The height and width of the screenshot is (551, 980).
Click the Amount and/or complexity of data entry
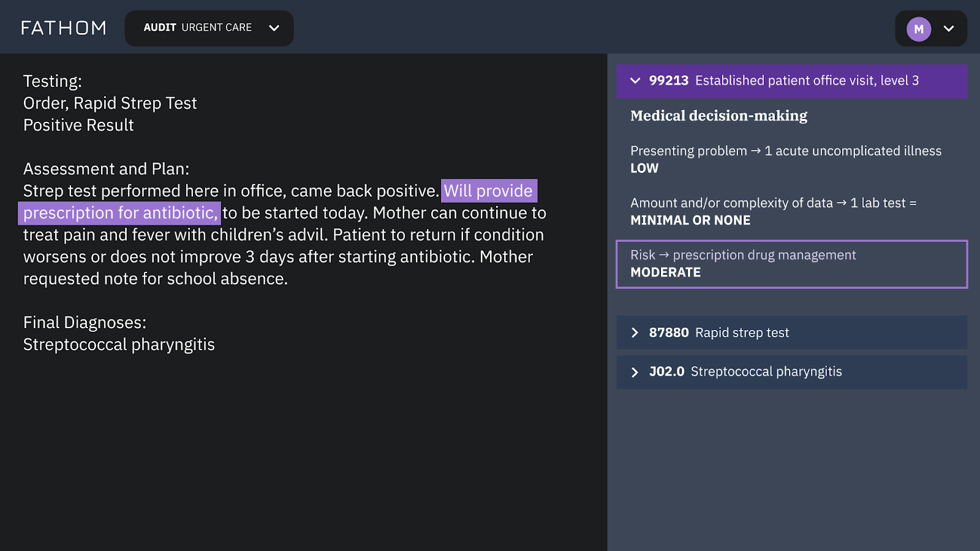coord(774,211)
